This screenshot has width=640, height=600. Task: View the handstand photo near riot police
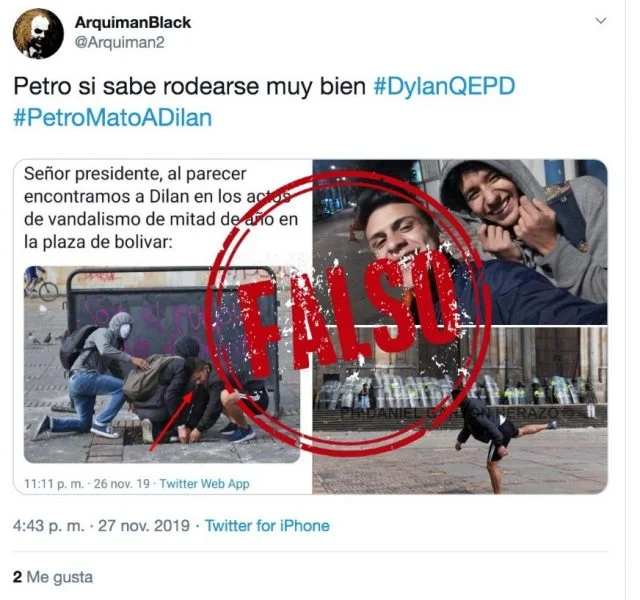coord(460,410)
